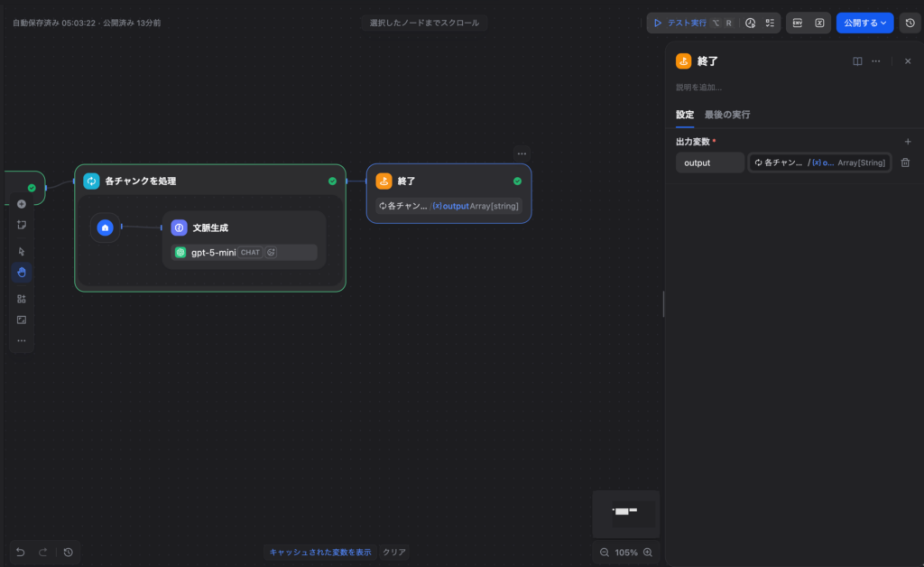Open the 公開する publish dropdown

(864, 22)
